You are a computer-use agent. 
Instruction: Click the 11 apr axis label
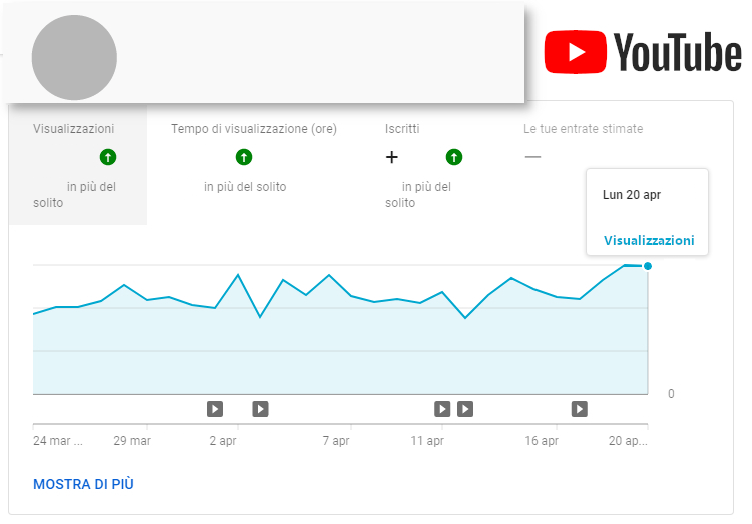click(427, 441)
